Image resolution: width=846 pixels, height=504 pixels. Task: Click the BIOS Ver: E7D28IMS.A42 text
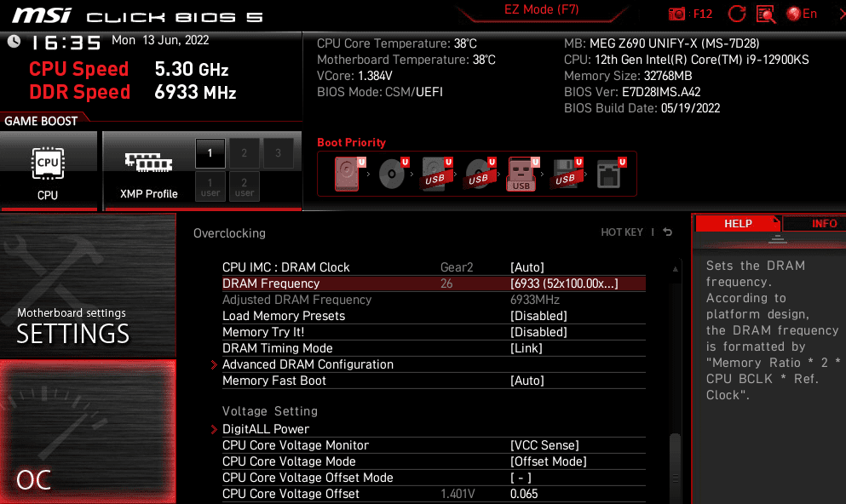(x=632, y=92)
